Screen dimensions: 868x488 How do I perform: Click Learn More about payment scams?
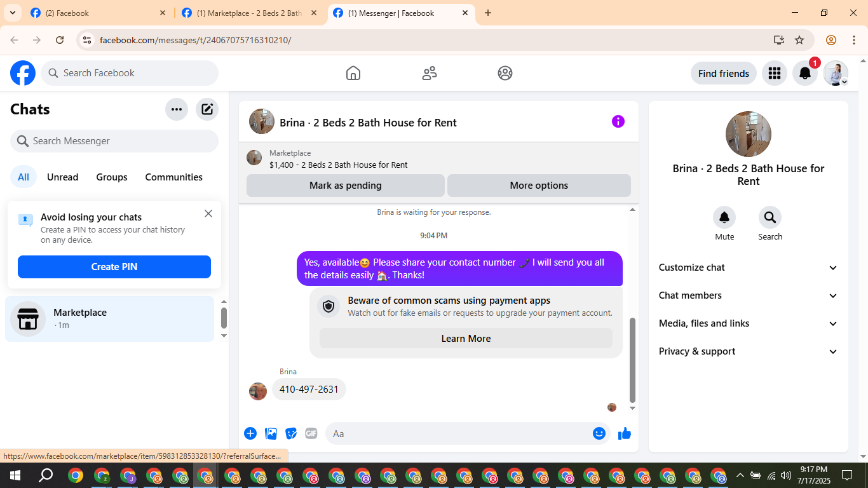point(466,339)
